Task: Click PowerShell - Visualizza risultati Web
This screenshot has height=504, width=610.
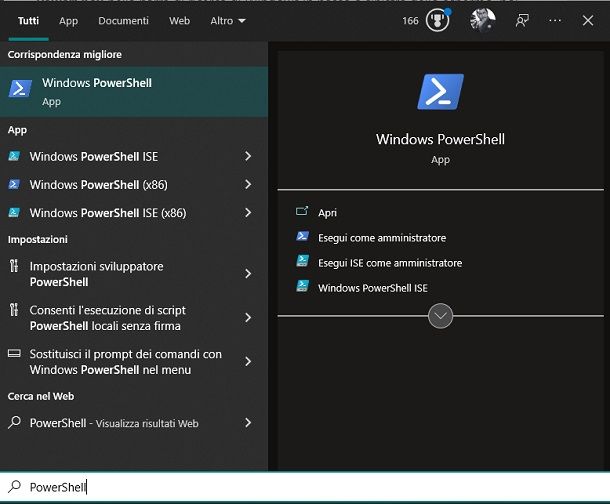Action: [x=114, y=423]
